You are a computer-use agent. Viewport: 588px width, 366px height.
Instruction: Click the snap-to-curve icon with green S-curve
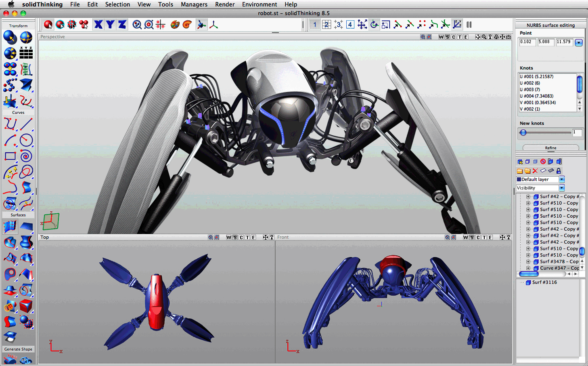(x=433, y=25)
